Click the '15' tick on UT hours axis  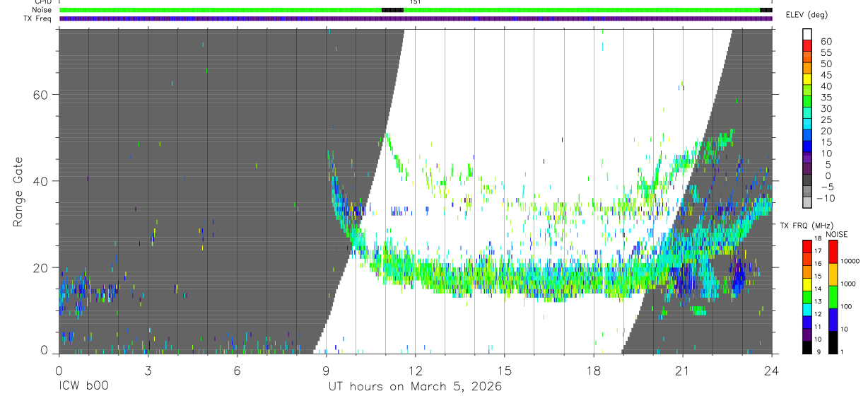click(x=505, y=371)
